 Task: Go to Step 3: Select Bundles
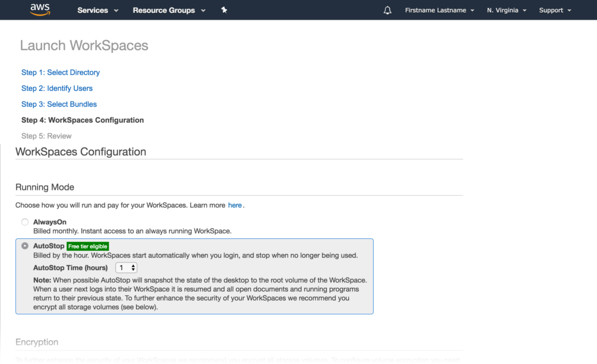pos(59,104)
